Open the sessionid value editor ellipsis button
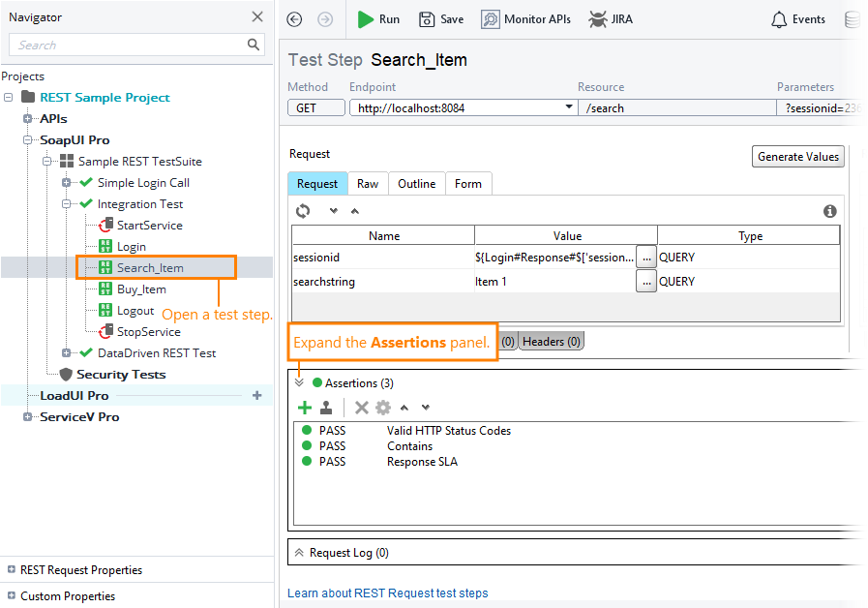The height and width of the screenshot is (608, 868). click(646, 257)
